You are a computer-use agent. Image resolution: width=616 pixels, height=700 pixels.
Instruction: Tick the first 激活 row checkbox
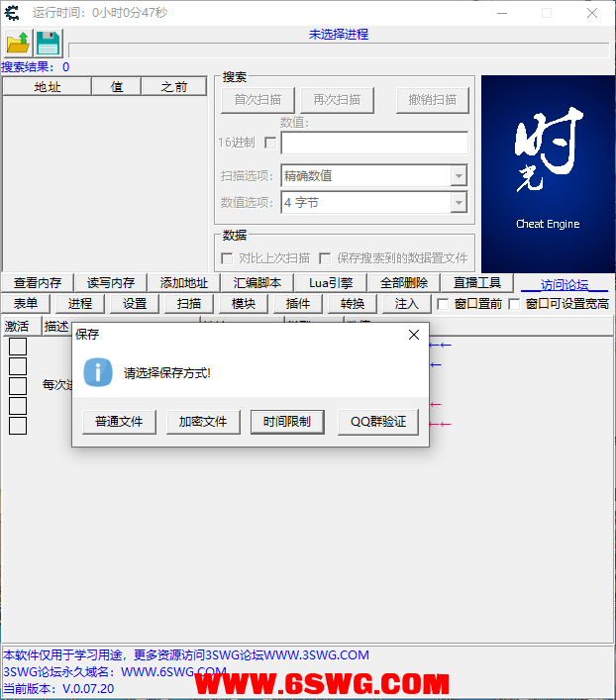click(18, 347)
